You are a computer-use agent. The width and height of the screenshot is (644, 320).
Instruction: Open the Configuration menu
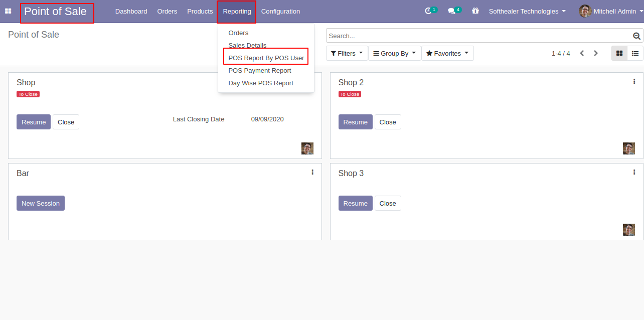[280, 11]
